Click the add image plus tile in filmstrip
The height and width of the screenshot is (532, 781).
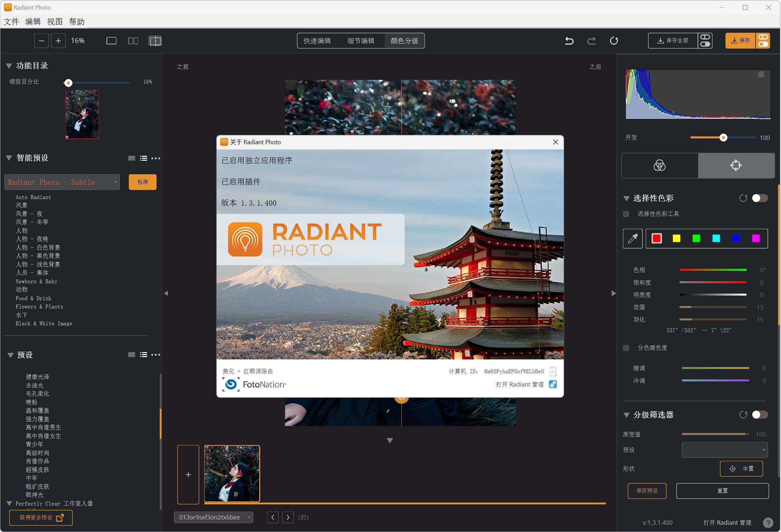pos(188,474)
